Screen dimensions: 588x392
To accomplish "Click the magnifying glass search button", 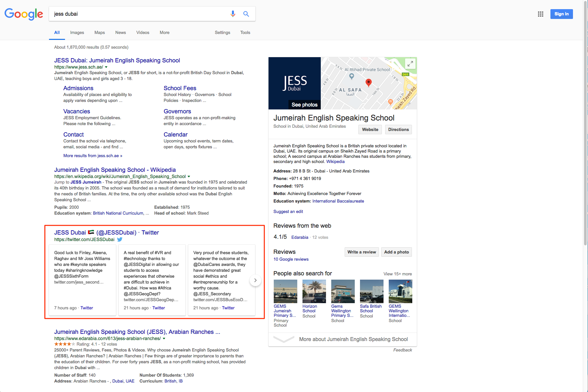I will pyautogui.click(x=246, y=14).
